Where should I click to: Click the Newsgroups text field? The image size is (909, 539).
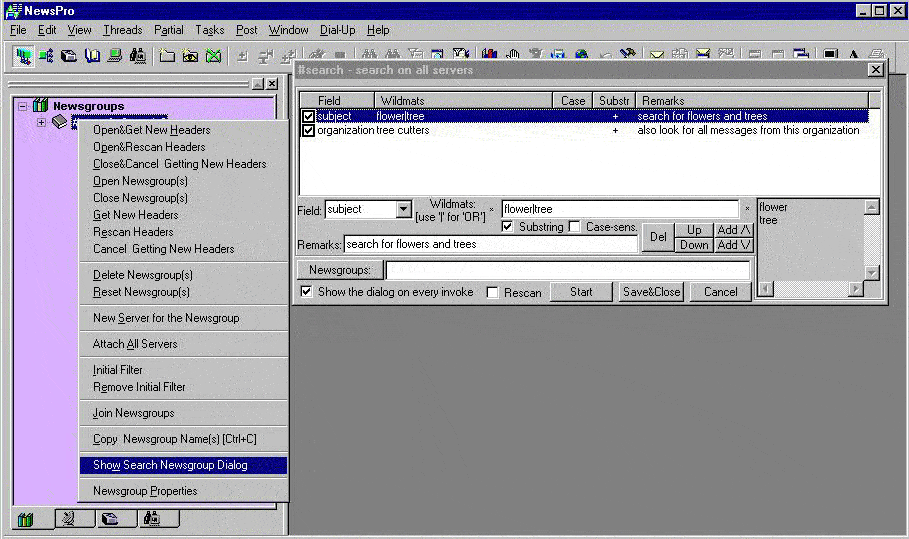[568, 270]
